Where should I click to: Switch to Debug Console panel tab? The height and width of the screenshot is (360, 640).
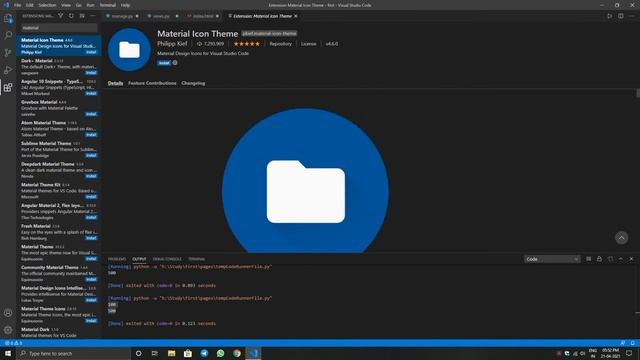[167, 259]
